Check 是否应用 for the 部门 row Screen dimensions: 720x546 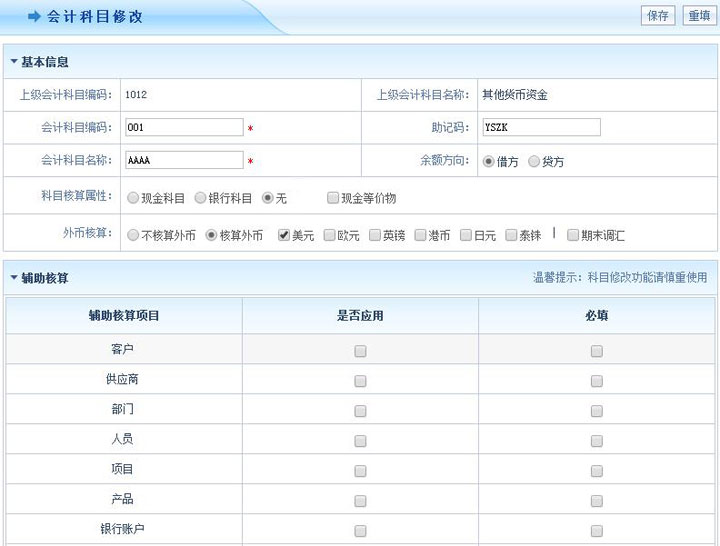pyautogui.click(x=360, y=411)
